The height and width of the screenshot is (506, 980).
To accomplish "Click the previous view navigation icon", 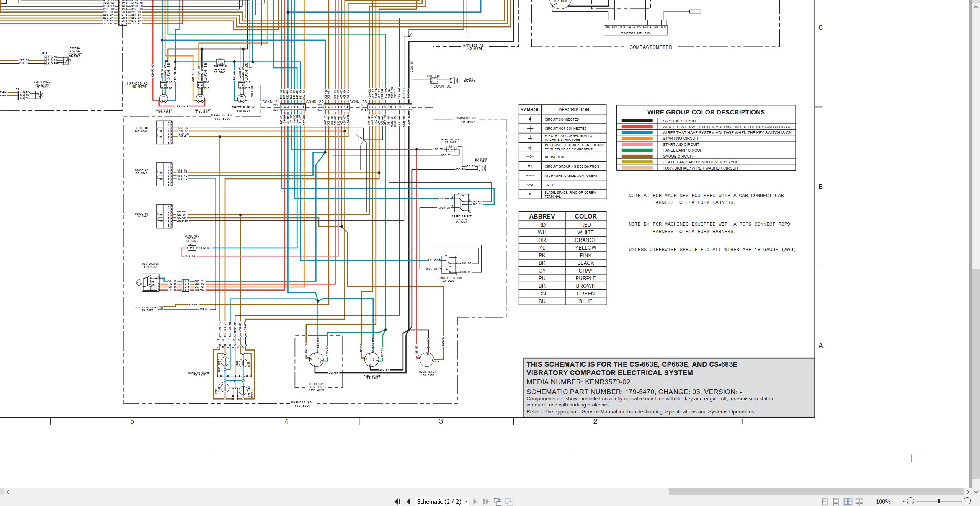I will pyautogui.click(x=498, y=501).
